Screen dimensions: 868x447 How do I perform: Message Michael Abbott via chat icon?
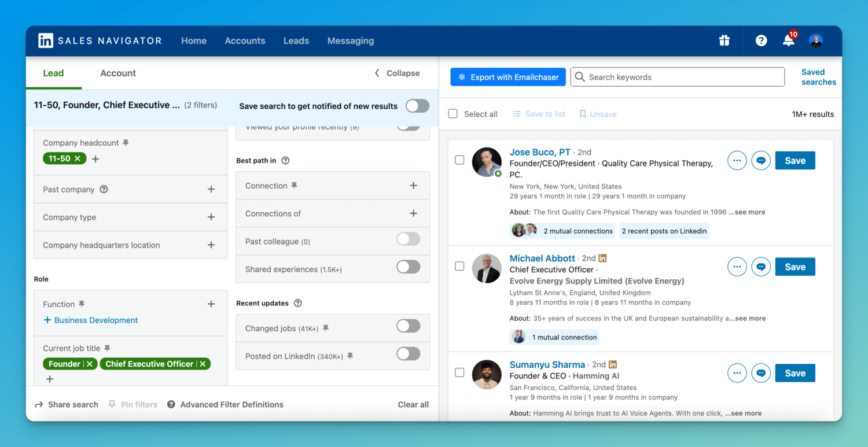[761, 267]
